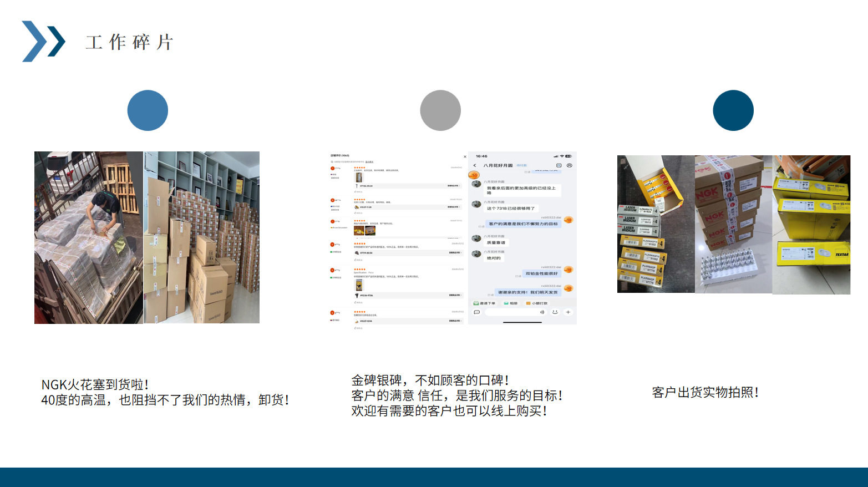Open the profile icon in the chat header
This screenshot has width=868, height=487.
point(569,165)
